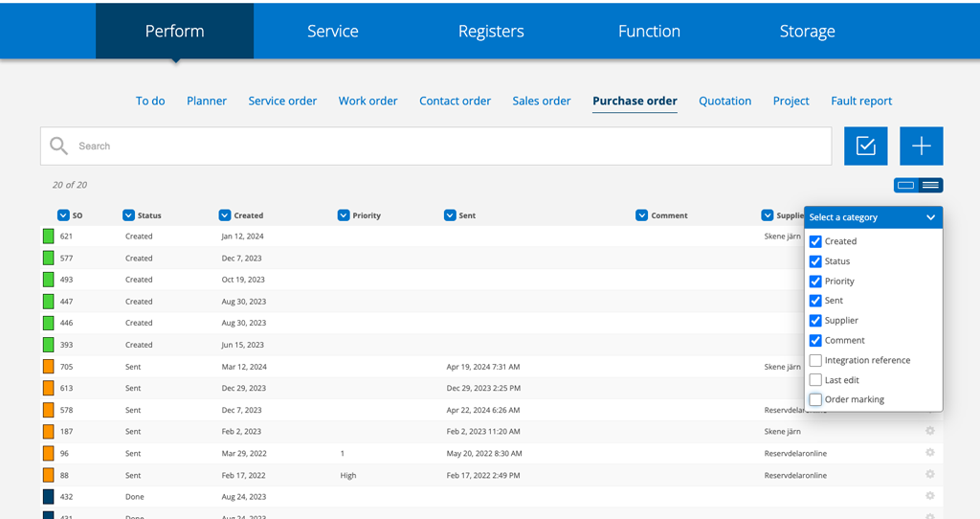Open the Status column header dropdown
Screen dimensions: 980x519
(129, 215)
